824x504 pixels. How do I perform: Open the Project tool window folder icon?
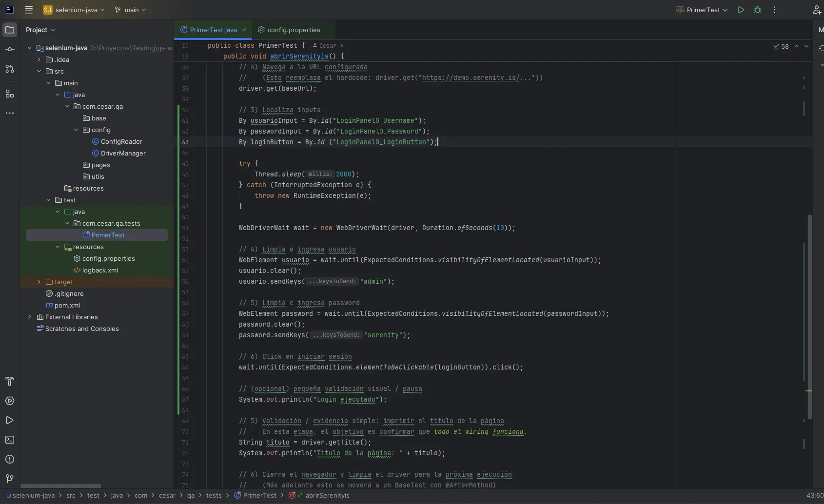click(x=10, y=30)
